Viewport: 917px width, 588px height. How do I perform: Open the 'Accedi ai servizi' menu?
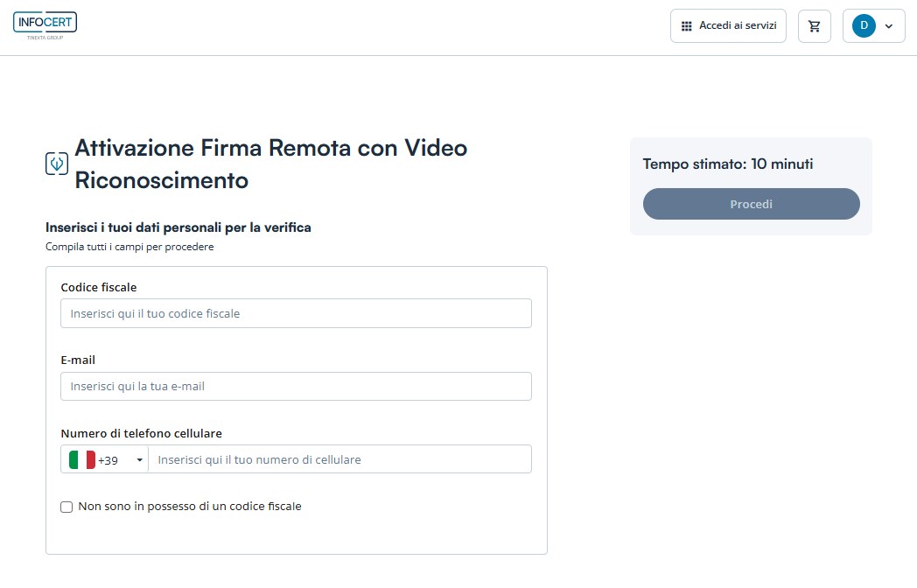click(x=728, y=26)
